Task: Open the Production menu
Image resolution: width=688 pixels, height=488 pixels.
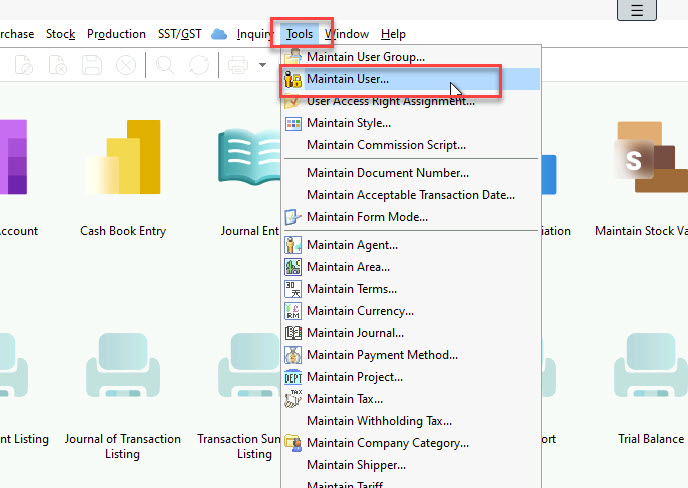Action: (116, 34)
